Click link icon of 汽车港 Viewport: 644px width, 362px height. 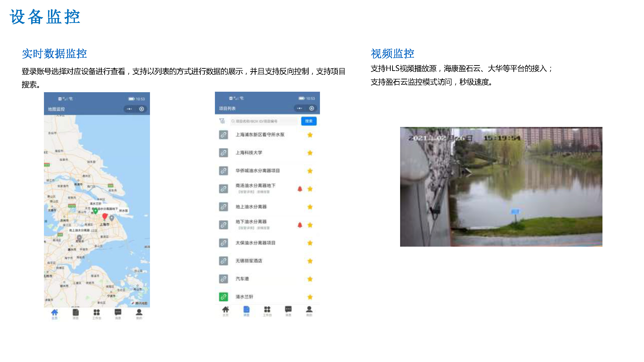[224, 279]
